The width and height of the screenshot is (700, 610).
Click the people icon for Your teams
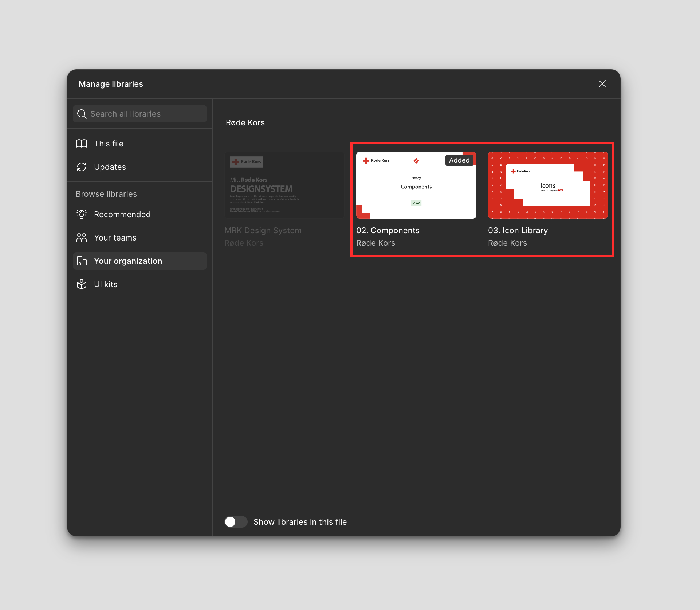tap(82, 238)
